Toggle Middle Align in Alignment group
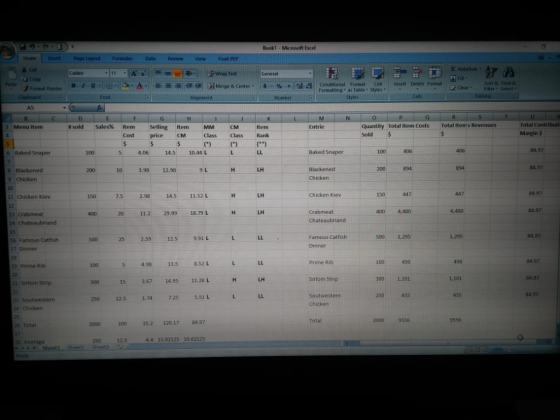The image size is (560, 420). (x=168, y=74)
